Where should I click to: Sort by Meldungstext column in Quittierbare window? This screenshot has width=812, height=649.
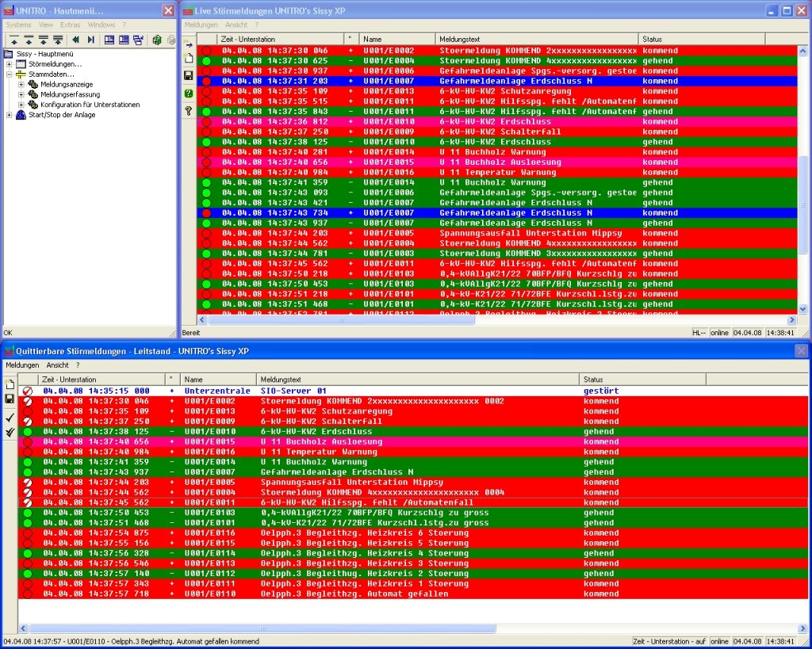(417, 380)
